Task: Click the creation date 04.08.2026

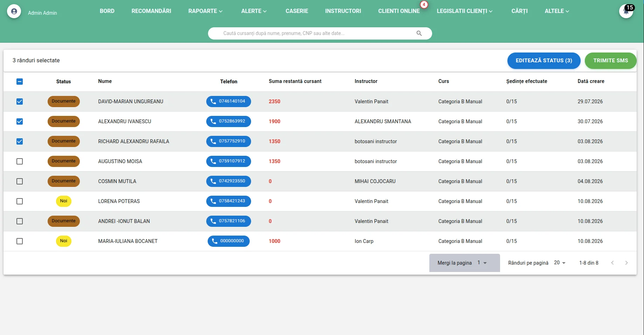Action: pyautogui.click(x=590, y=181)
